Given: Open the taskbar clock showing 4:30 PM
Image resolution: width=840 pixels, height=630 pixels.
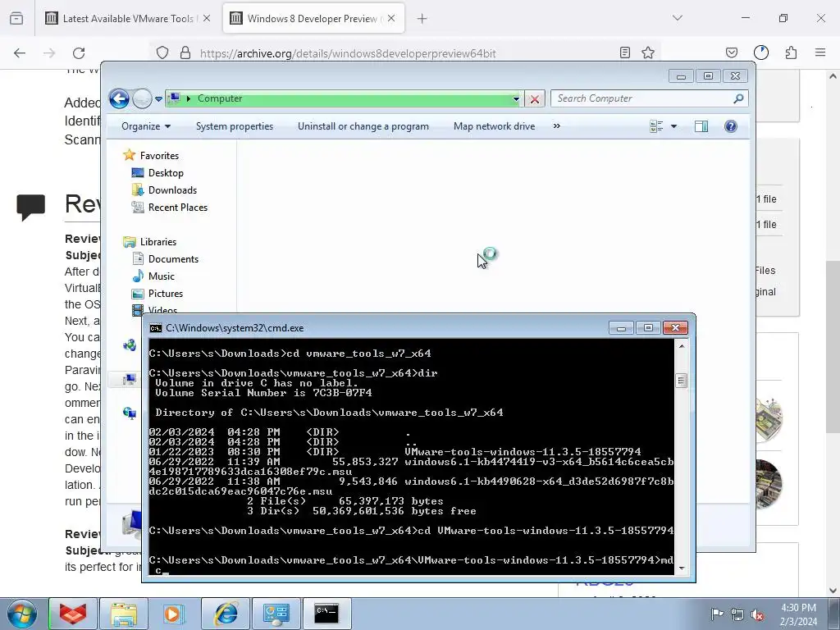Looking at the screenshot, I should coord(798,614).
